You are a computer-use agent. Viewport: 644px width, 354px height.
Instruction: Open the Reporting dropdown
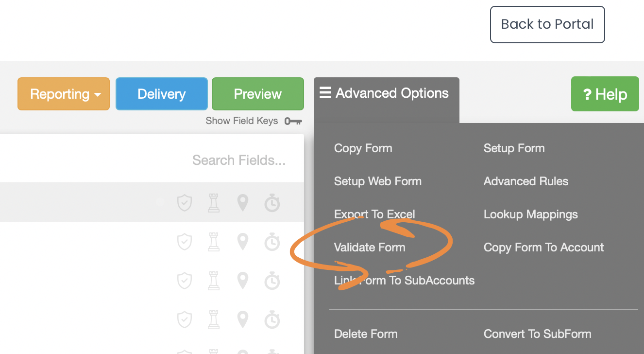pos(64,94)
